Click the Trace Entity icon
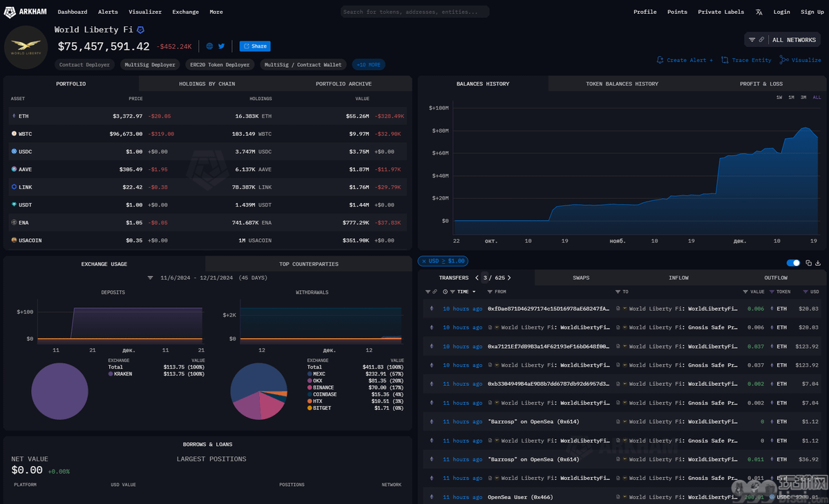Image resolution: width=829 pixels, height=504 pixels. point(725,60)
